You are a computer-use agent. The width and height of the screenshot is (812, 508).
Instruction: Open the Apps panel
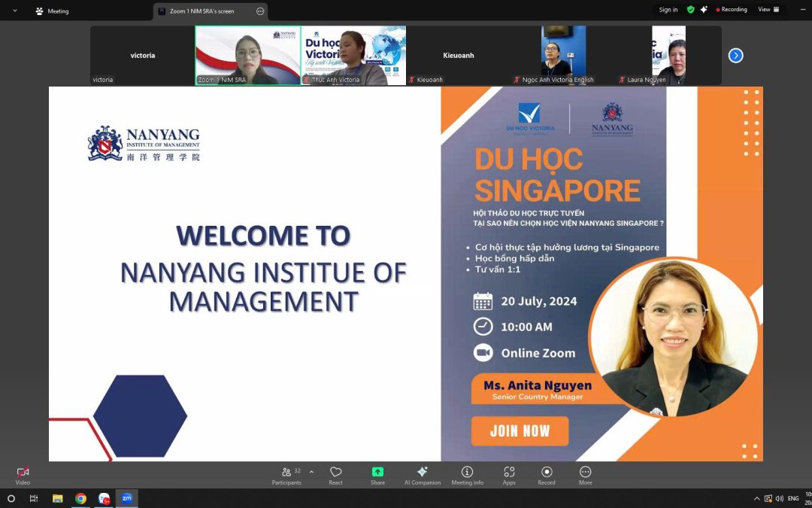coord(509,476)
